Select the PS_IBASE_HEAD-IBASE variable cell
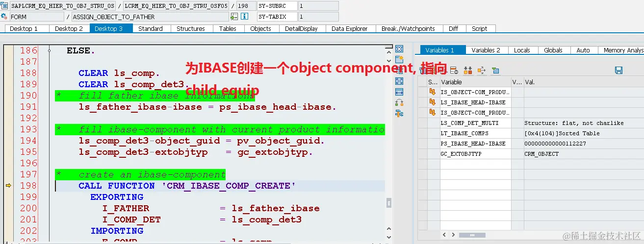The height and width of the screenshot is (244, 644). 475,144
